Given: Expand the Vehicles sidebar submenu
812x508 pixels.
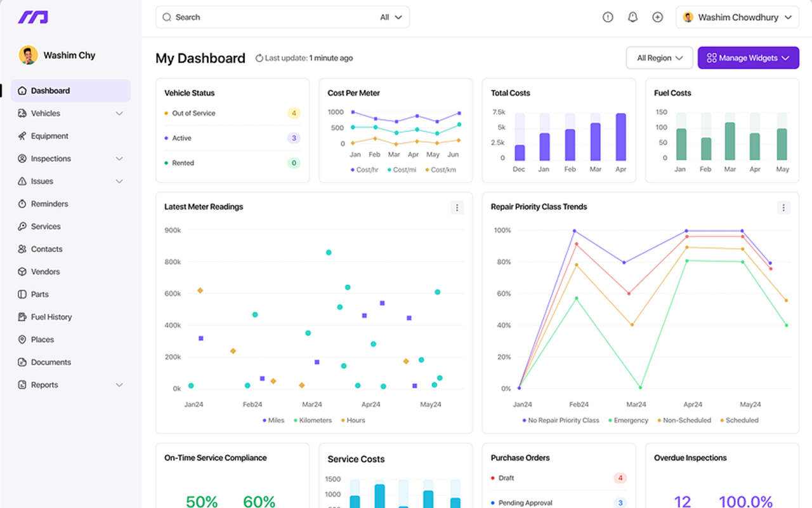Looking at the screenshot, I should (x=119, y=114).
